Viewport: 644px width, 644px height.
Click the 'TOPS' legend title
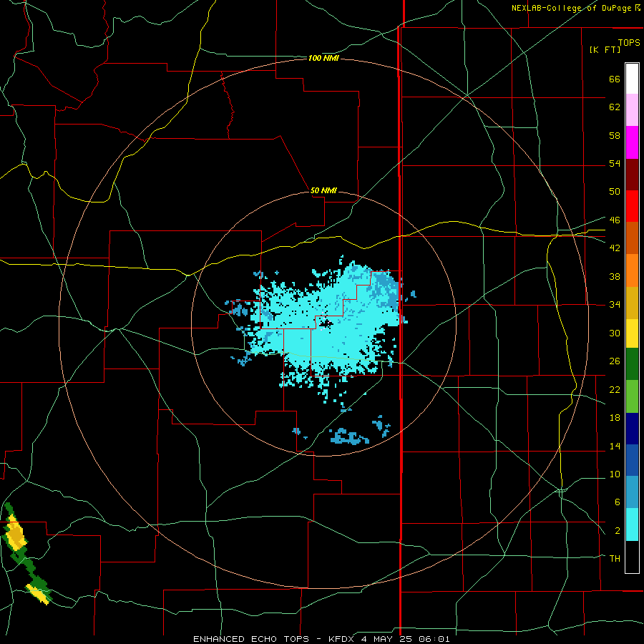coord(629,42)
